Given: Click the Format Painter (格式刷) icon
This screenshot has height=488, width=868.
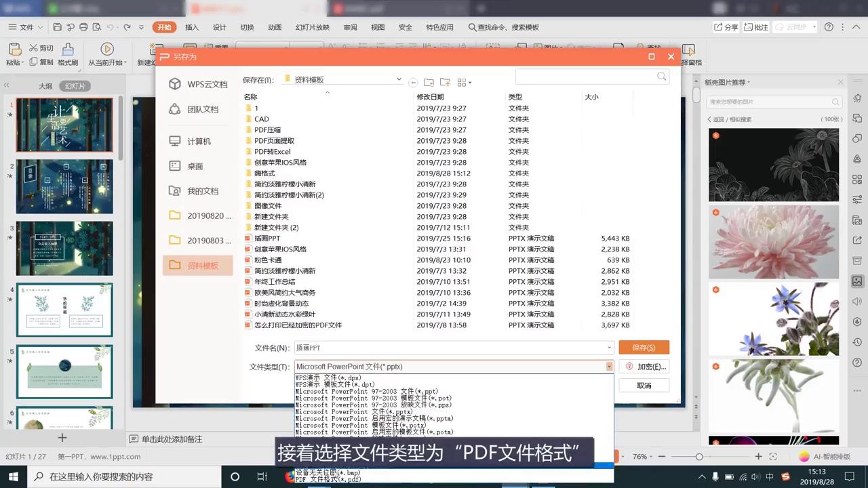Looking at the screenshot, I should coord(68,49).
